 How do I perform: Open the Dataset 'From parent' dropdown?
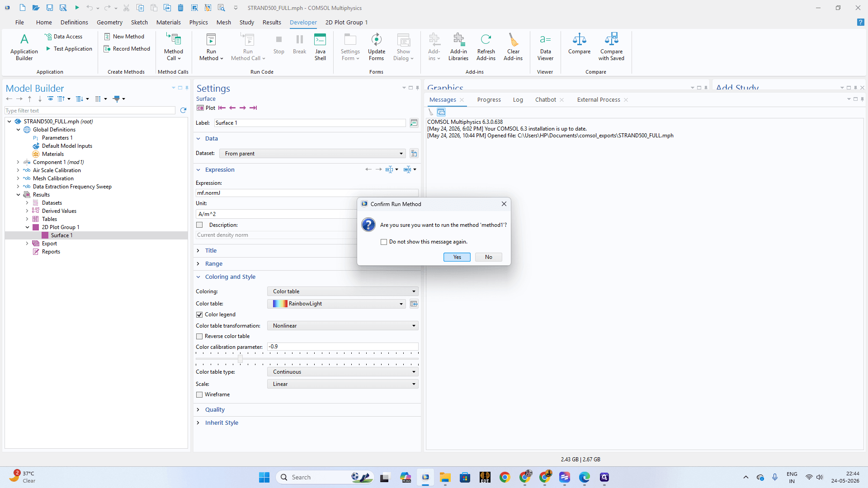coord(312,154)
